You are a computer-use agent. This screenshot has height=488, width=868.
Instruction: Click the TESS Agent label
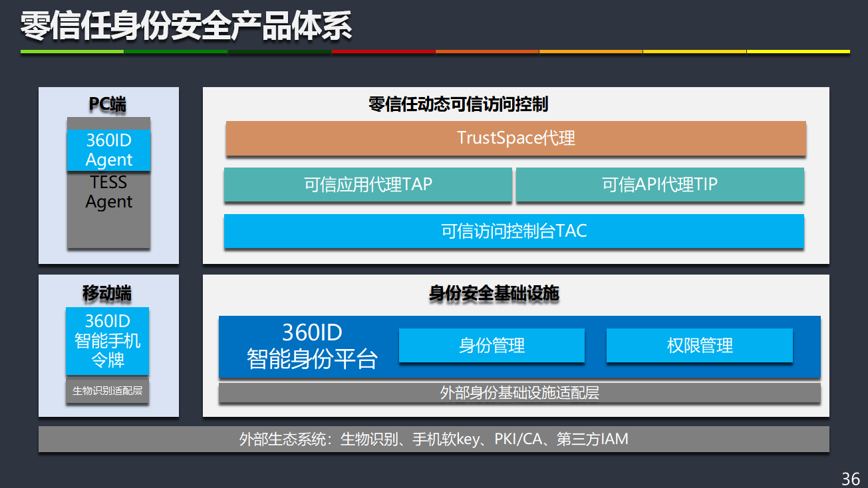pos(108,191)
